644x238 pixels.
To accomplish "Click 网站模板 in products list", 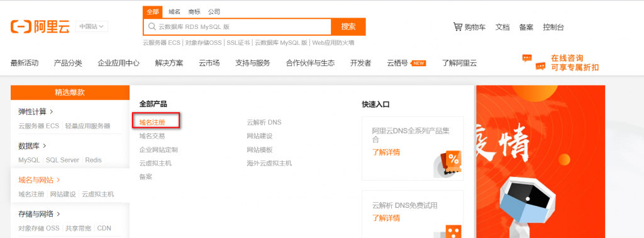I will [x=260, y=150].
